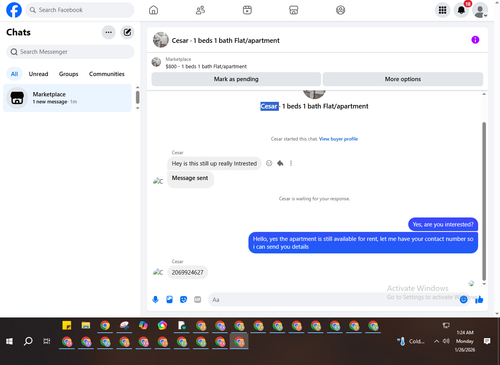500x365 pixels.
Task: Click the voice clip microphone icon
Action: coord(155,300)
